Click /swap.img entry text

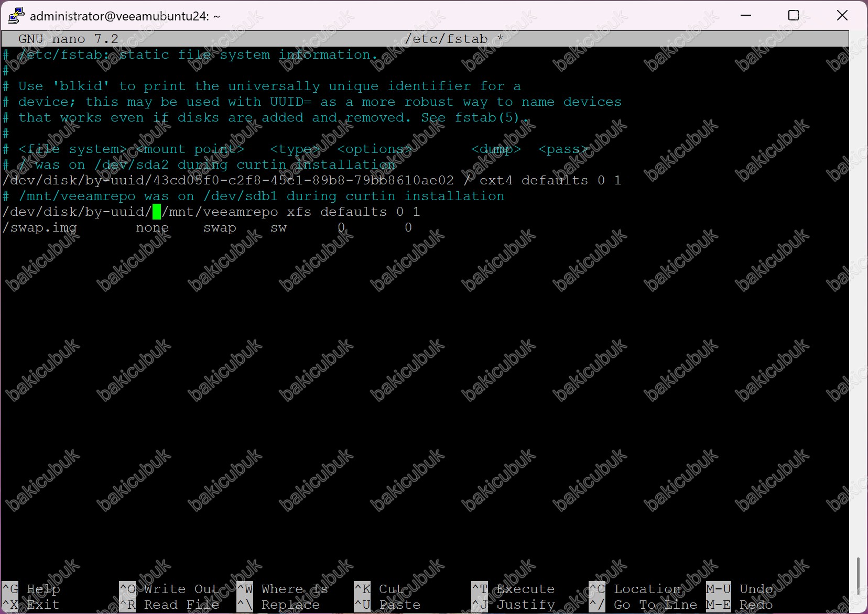39,227
